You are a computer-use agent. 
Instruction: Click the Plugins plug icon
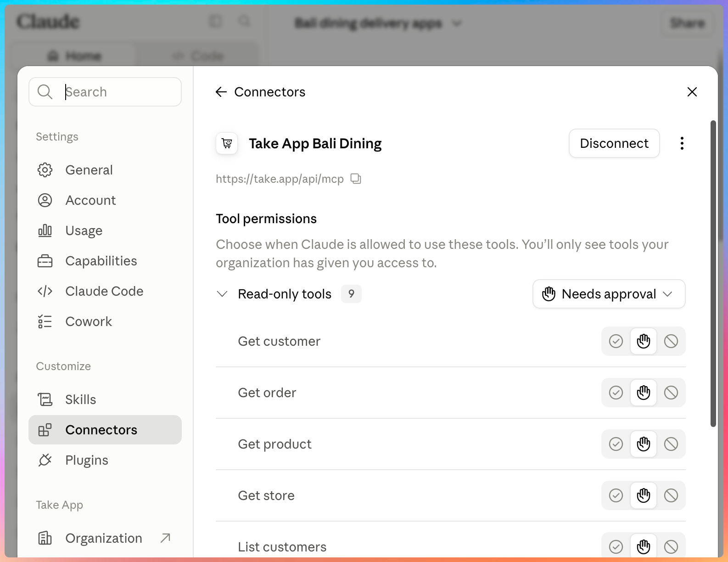pyautogui.click(x=45, y=460)
